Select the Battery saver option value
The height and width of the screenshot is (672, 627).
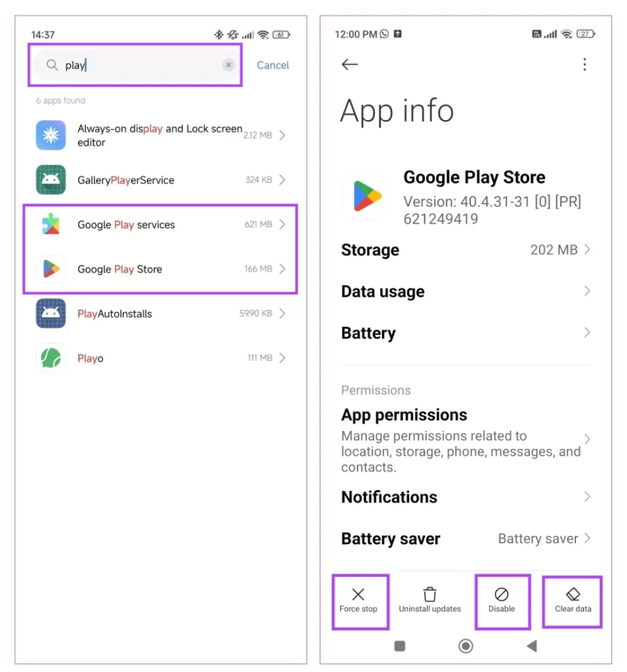(x=538, y=539)
